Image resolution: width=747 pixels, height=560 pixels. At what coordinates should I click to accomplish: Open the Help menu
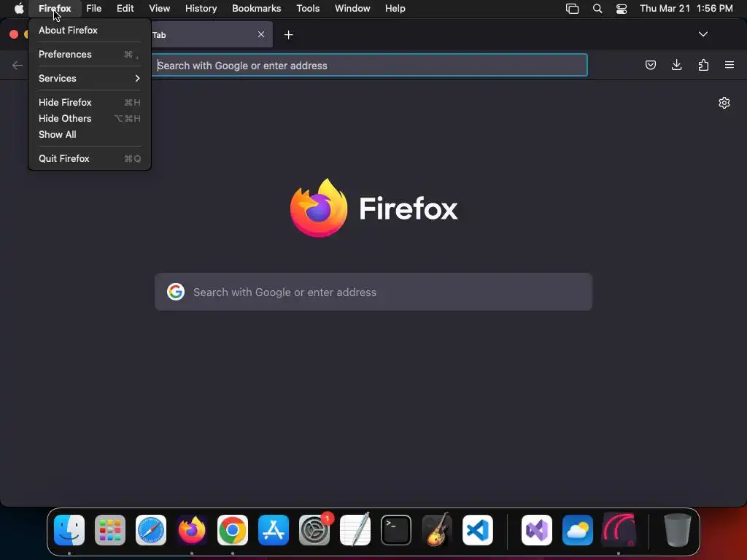click(x=395, y=9)
